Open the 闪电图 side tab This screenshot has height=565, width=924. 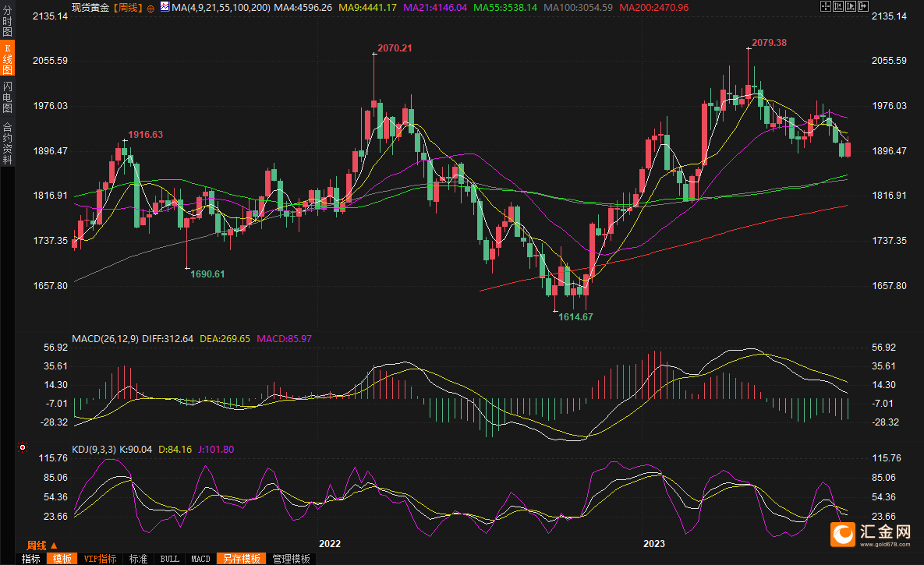[x=7, y=97]
